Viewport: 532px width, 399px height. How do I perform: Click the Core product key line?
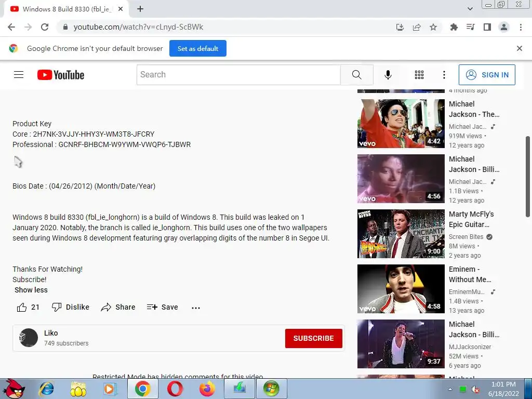pyautogui.click(x=84, y=134)
